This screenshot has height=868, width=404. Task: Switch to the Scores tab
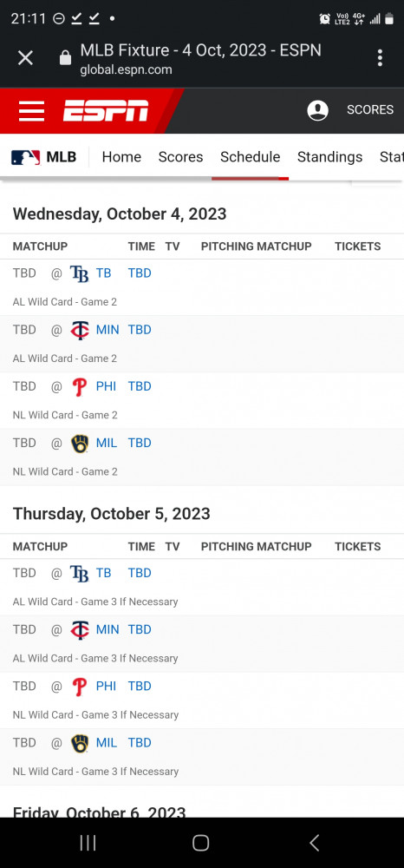[180, 157]
